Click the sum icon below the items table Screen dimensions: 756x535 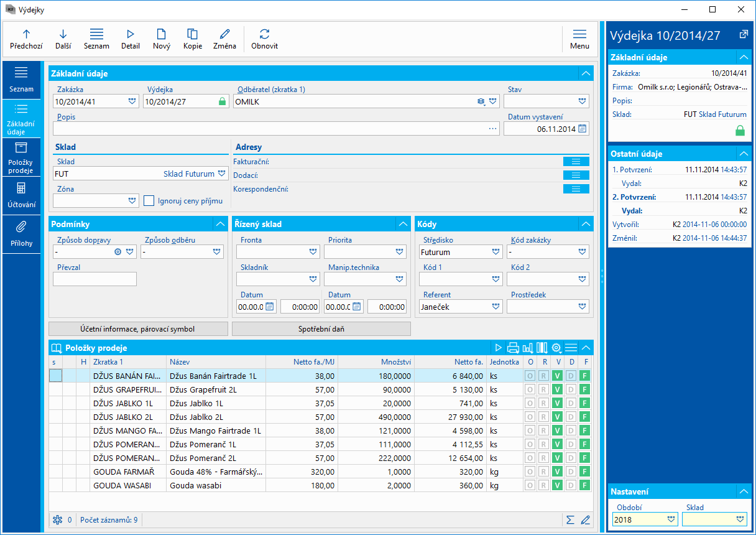coord(570,519)
